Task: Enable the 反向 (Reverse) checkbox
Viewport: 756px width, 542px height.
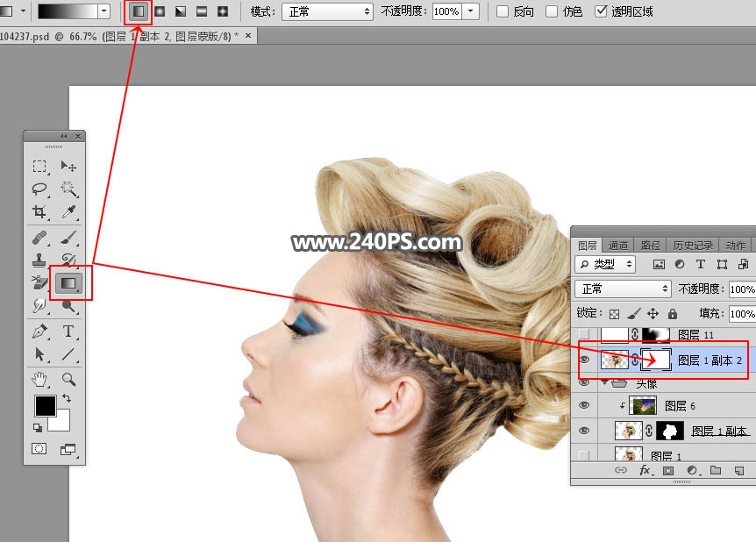Action: point(502,11)
